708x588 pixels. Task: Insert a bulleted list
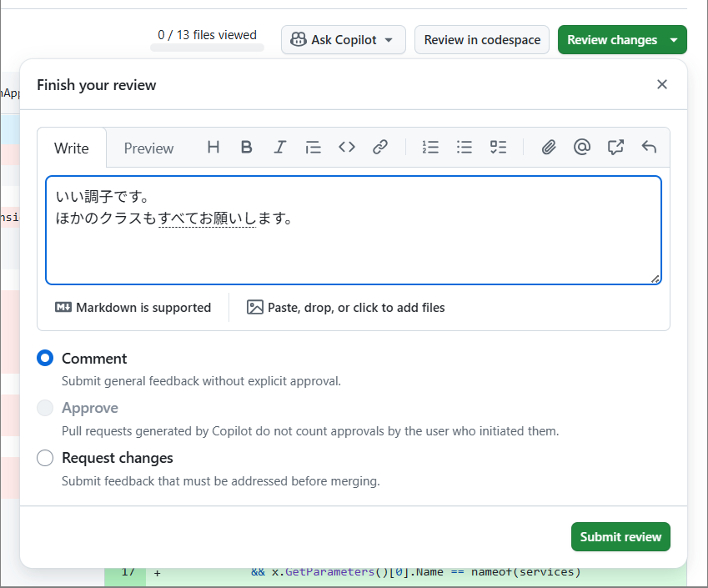click(464, 148)
